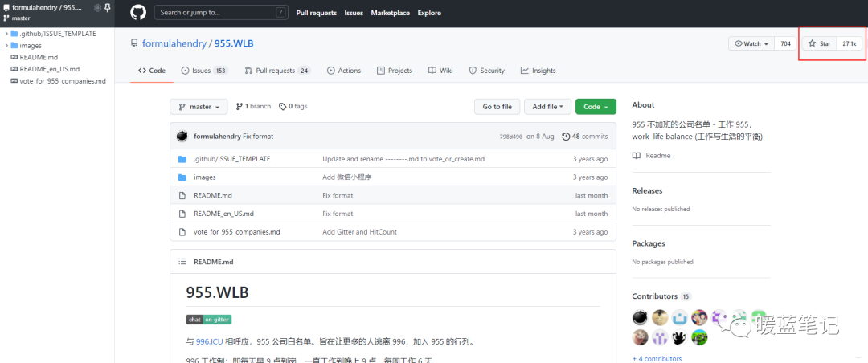This screenshot has height=363, width=868.
Task: Open Explore in top navigation
Action: [x=429, y=13]
